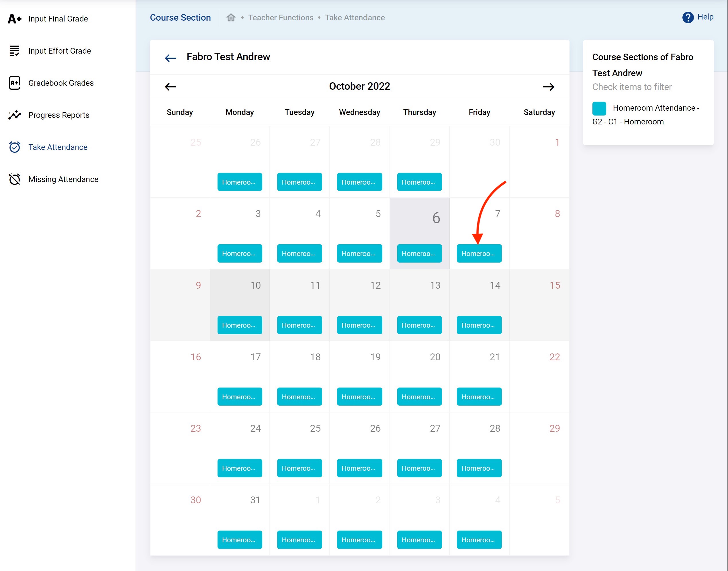Open Homeroom event on Friday October 7
728x571 pixels.
point(479,253)
